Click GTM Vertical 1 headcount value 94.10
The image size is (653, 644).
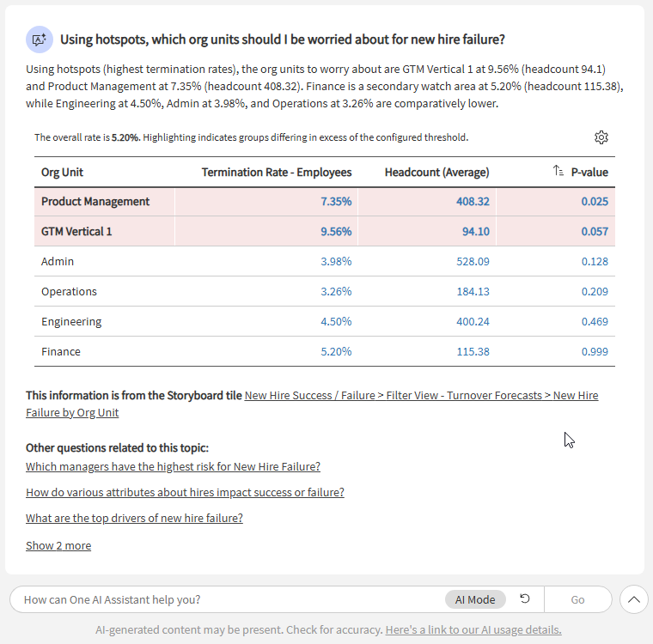coord(473,231)
